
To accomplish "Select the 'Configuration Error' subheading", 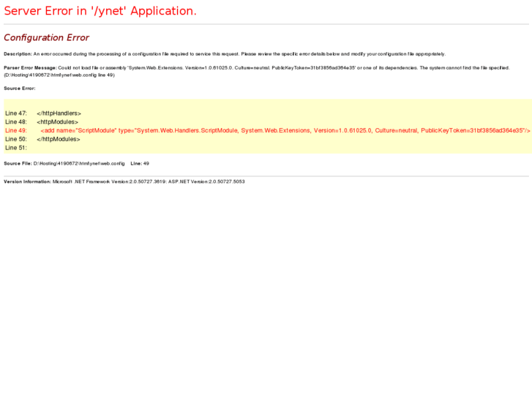I will tap(47, 37).
